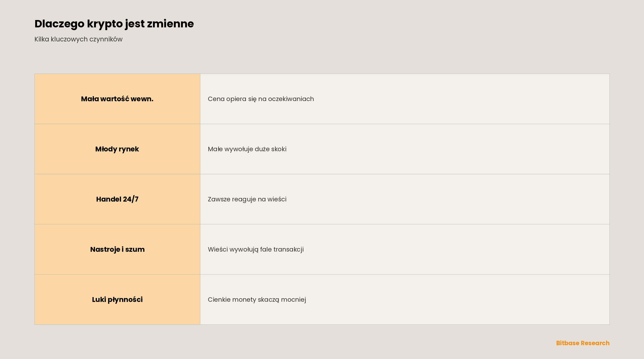Click the word 'czynników' in the subtitle

click(x=106, y=40)
